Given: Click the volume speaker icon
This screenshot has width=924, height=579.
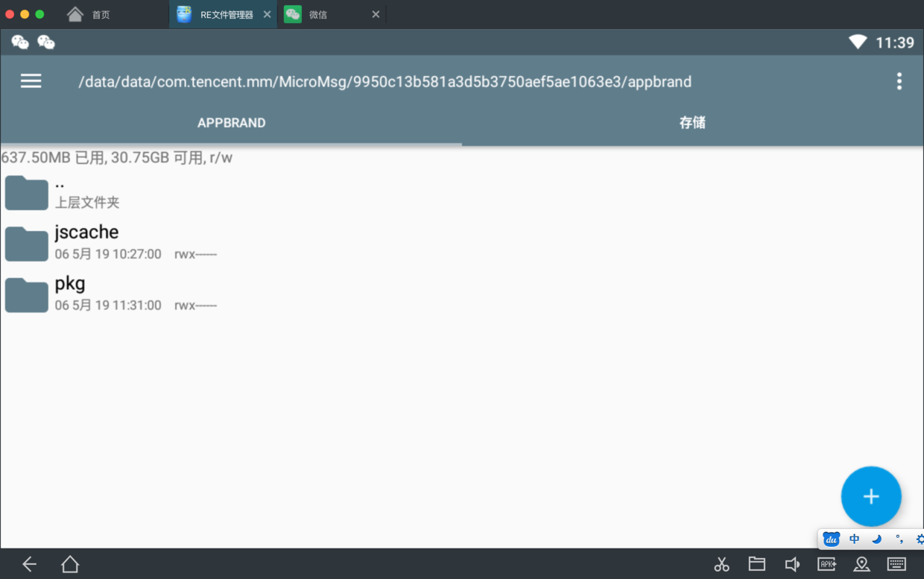Looking at the screenshot, I should pos(791,564).
